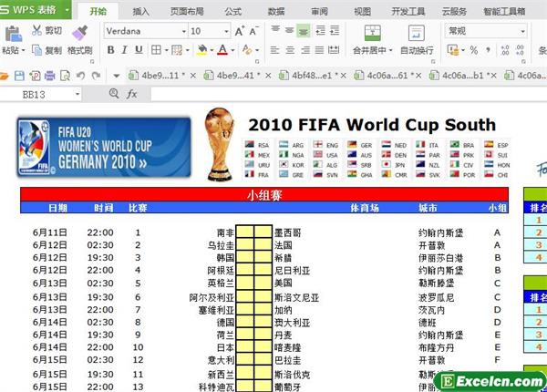Click the increase decimal places icon
The image size is (547, 392).
click(x=504, y=50)
